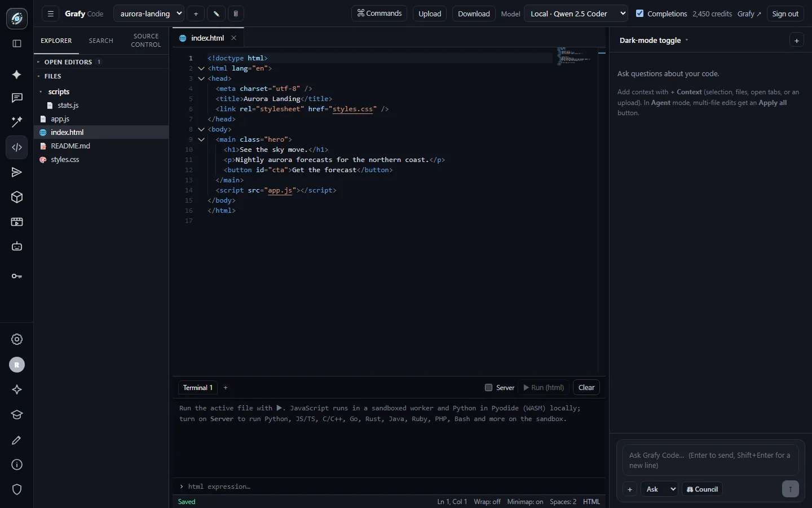Switch to the Explorer tab

point(56,41)
